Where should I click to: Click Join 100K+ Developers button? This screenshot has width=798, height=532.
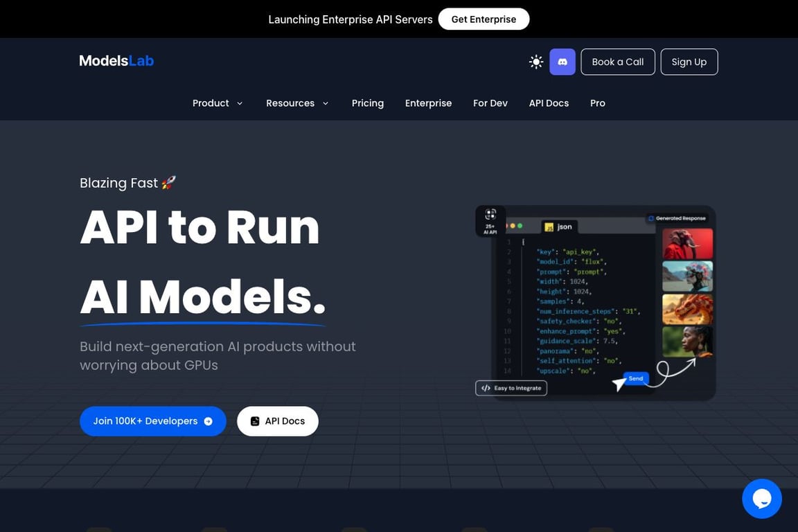pos(152,421)
